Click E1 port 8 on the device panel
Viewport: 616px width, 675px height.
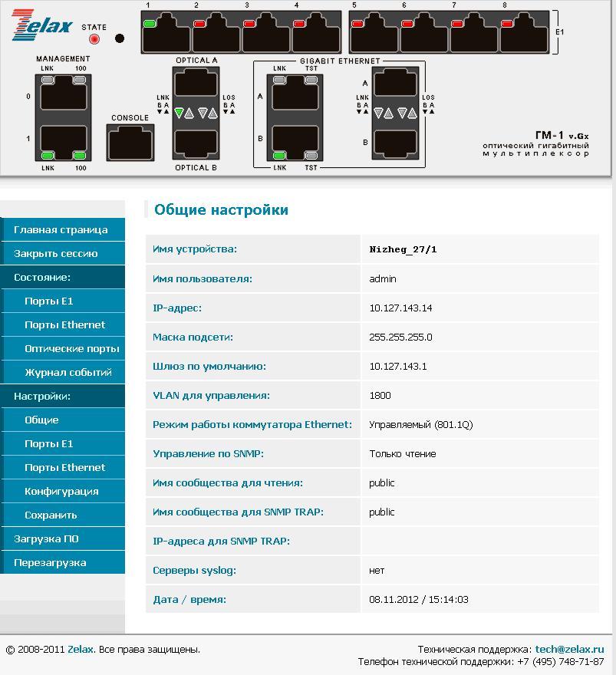(x=524, y=33)
